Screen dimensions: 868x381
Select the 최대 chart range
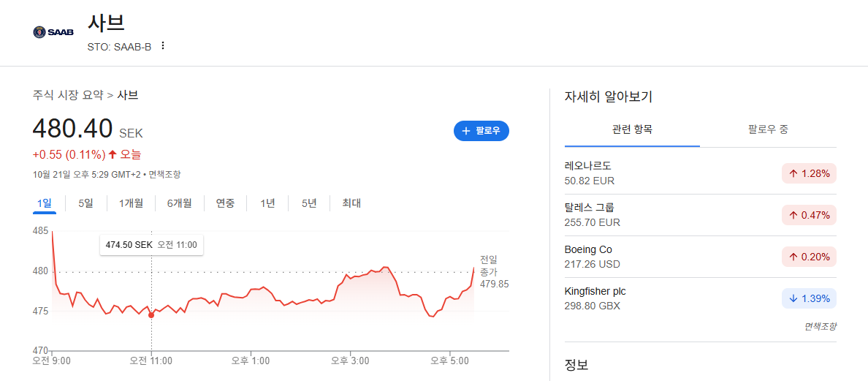351,203
